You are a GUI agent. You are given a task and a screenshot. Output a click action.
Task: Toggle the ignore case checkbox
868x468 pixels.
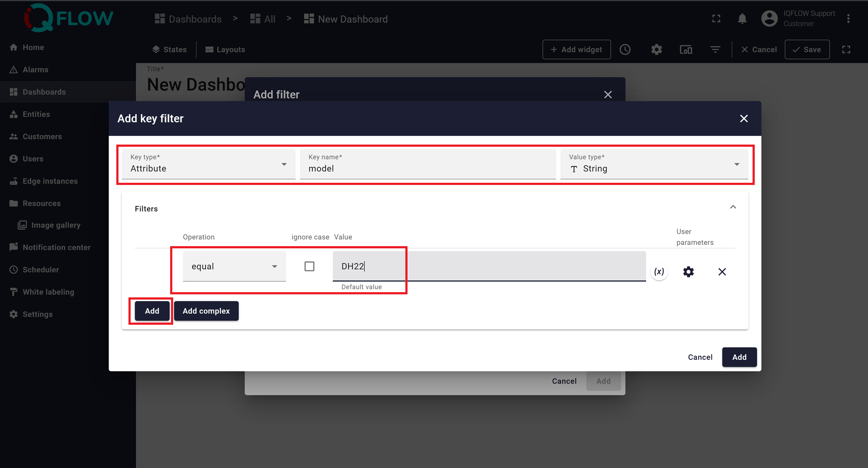(309, 266)
